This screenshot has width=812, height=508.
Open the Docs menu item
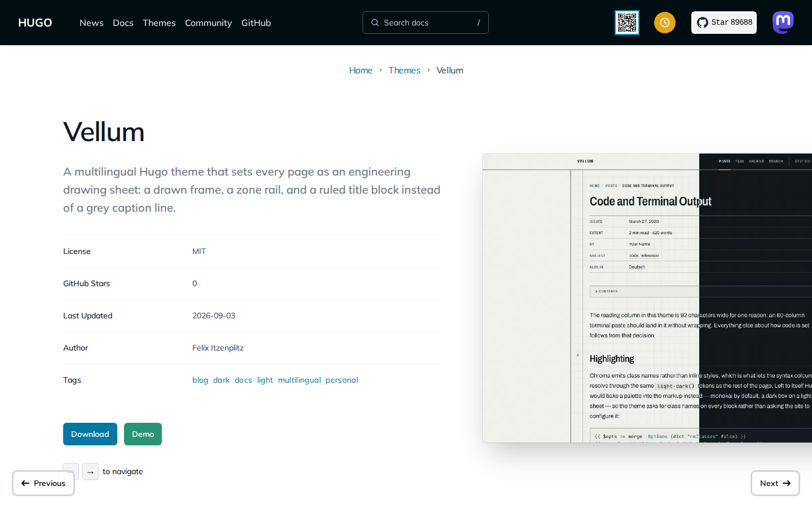point(123,23)
